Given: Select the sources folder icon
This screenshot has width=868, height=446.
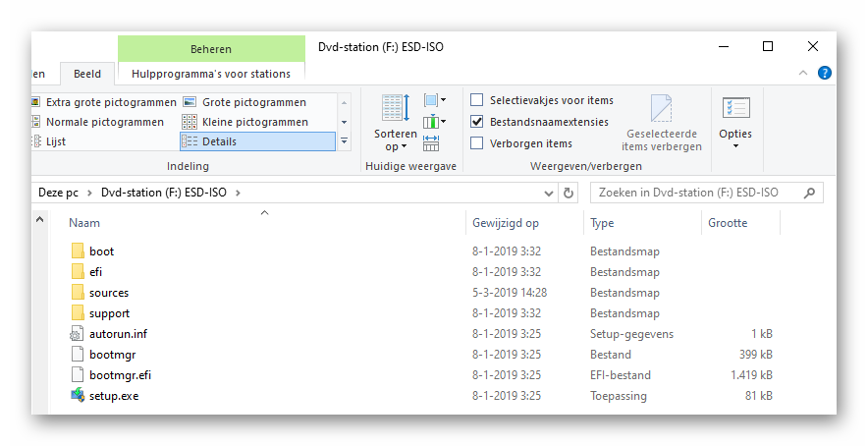Looking at the screenshot, I should click(78, 293).
